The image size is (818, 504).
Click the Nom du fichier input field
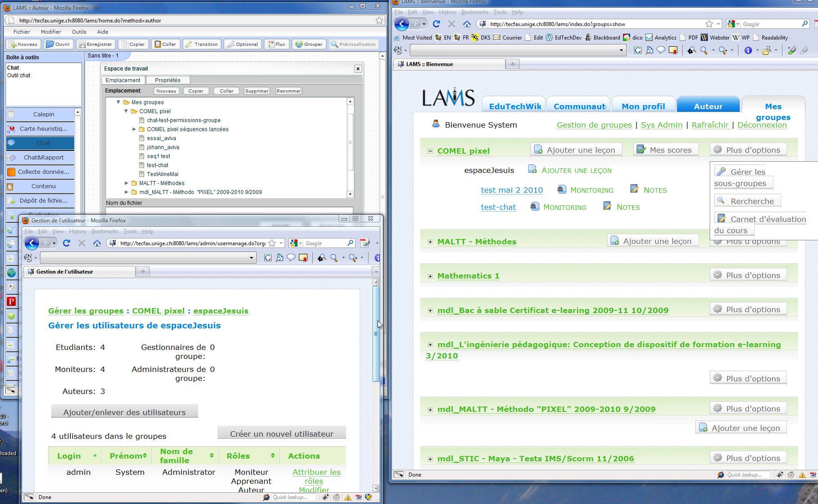(229, 210)
